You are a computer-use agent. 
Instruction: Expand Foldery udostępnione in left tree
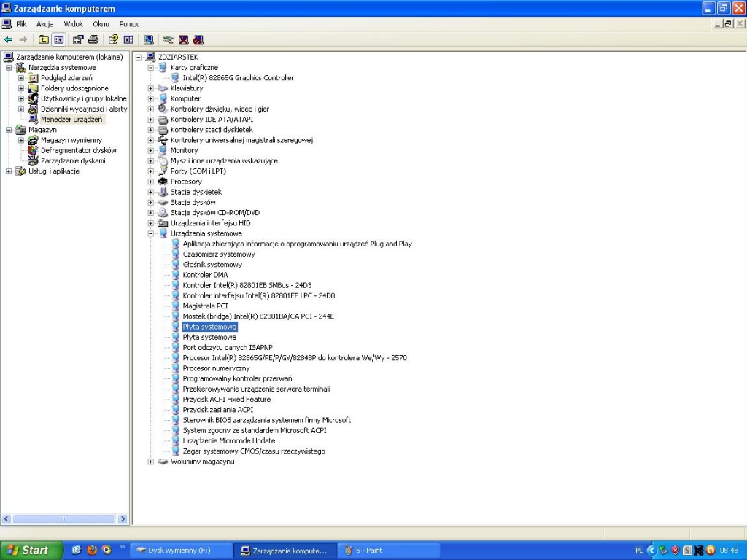pyautogui.click(x=21, y=88)
